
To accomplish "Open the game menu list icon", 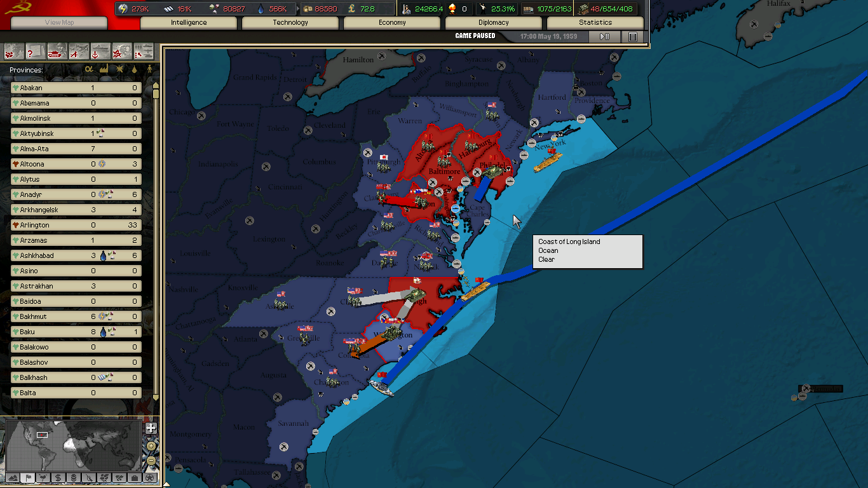I will coord(632,37).
